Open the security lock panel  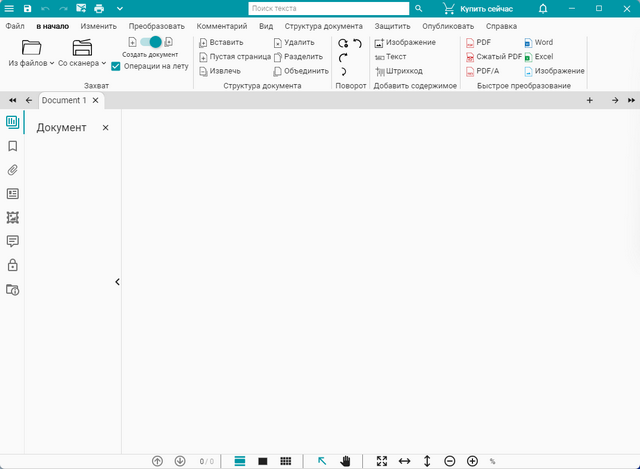coord(13,265)
